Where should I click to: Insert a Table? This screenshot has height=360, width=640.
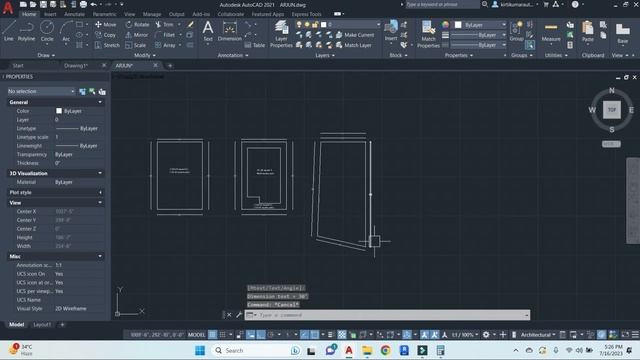click(x=255, y=45)
